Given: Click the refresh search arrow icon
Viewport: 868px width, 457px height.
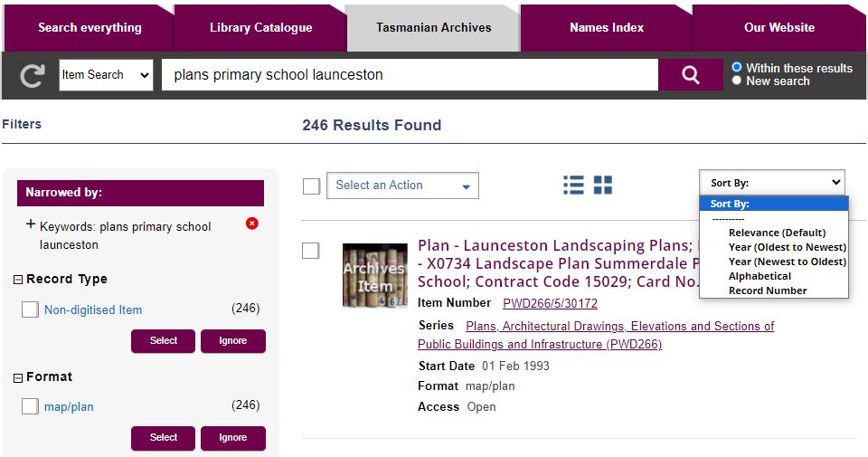Looking at the screenshot, I should [33, 75].
